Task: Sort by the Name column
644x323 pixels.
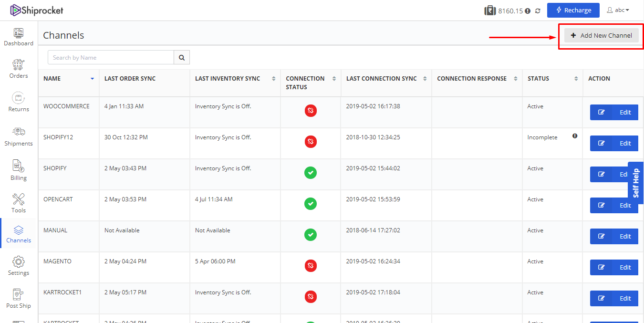Action: point(92,79)
